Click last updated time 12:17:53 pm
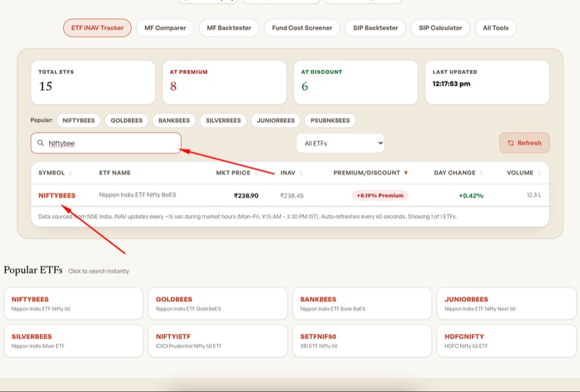This screenshot has height=392, width=580. coord(451,84)
